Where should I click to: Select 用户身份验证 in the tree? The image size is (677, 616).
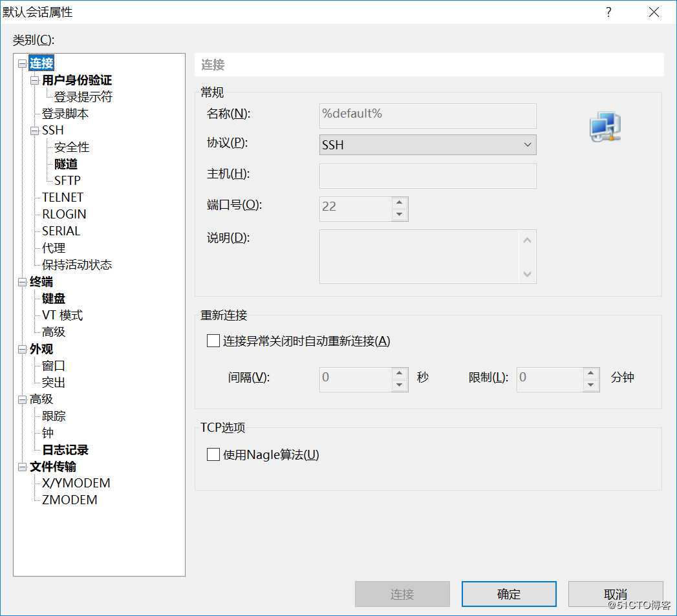coord(77,80)
